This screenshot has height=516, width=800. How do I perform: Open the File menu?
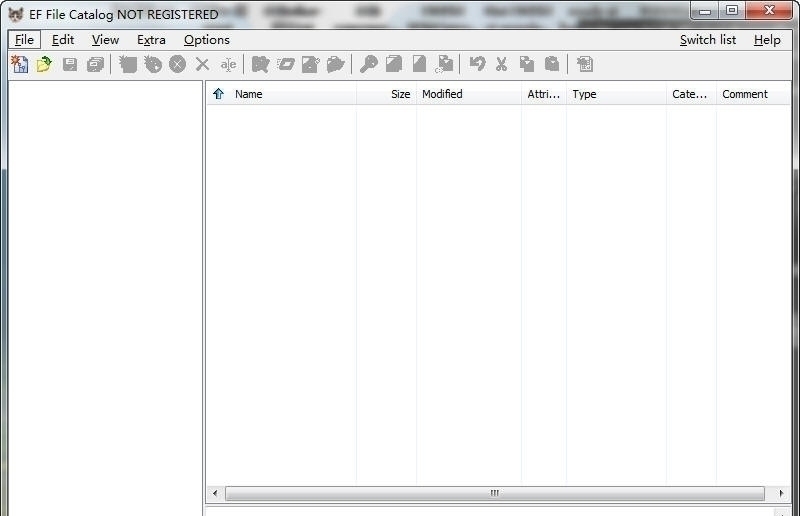24,40
